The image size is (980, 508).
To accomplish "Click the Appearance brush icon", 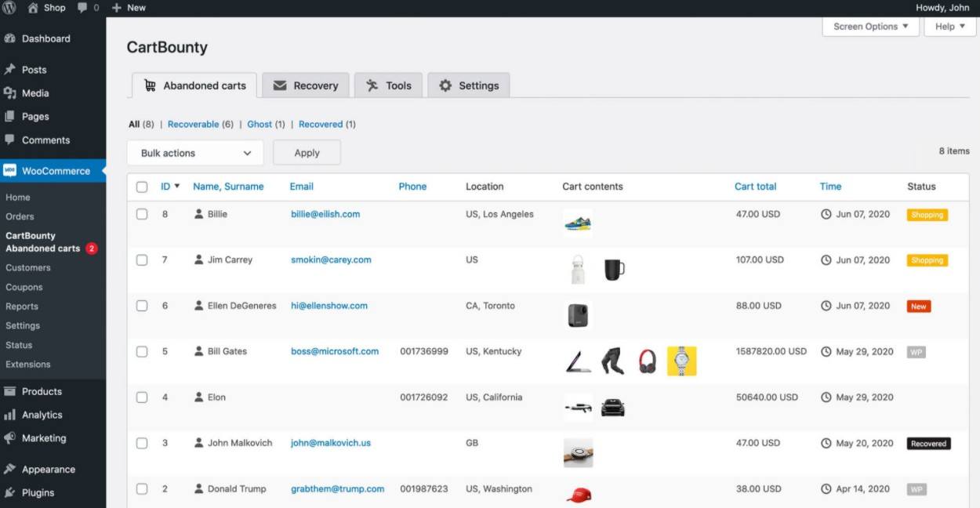I will click(10, 470).
